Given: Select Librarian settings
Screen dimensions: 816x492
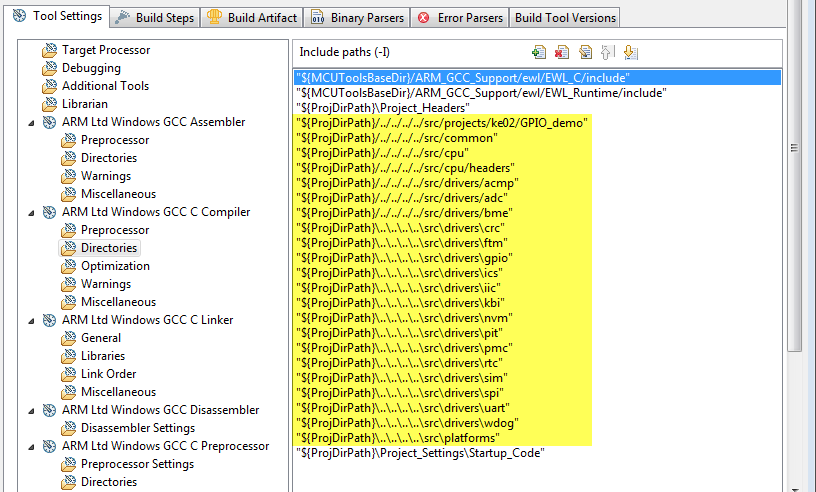Looking at the screenshot, I should pyautogui.click(x=85, y=104).
